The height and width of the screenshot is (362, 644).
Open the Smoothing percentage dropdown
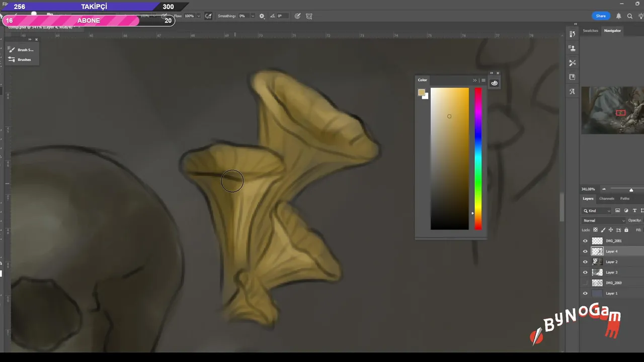coord(253,16)
